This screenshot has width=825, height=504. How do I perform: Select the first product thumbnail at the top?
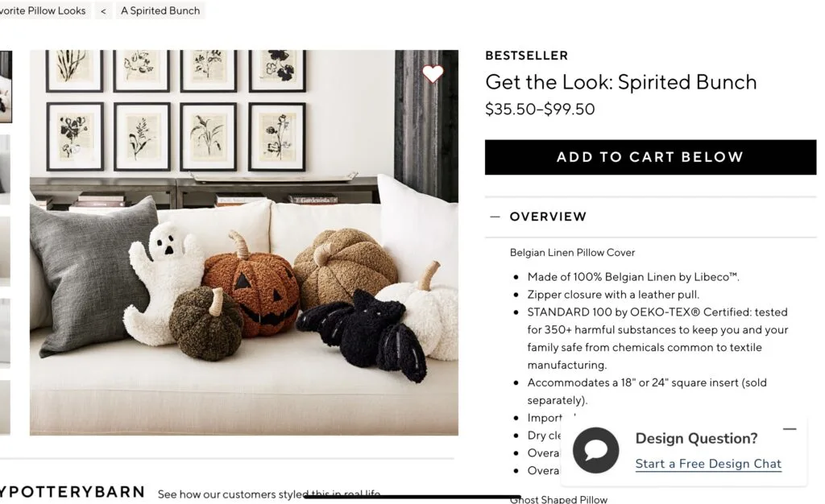pyautogui.click(x=5, y=87)
